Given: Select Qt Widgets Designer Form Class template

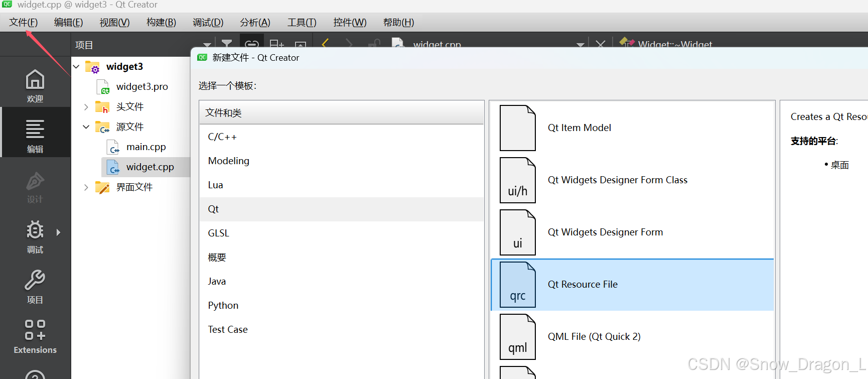Looking at the screenshot, I should pyautogui.click(x=632, y=180).
